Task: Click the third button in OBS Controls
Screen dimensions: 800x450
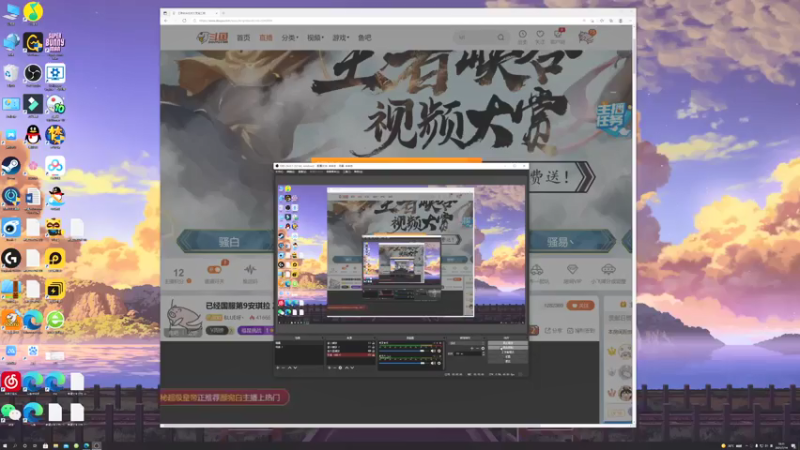Action: click(508, 352)
